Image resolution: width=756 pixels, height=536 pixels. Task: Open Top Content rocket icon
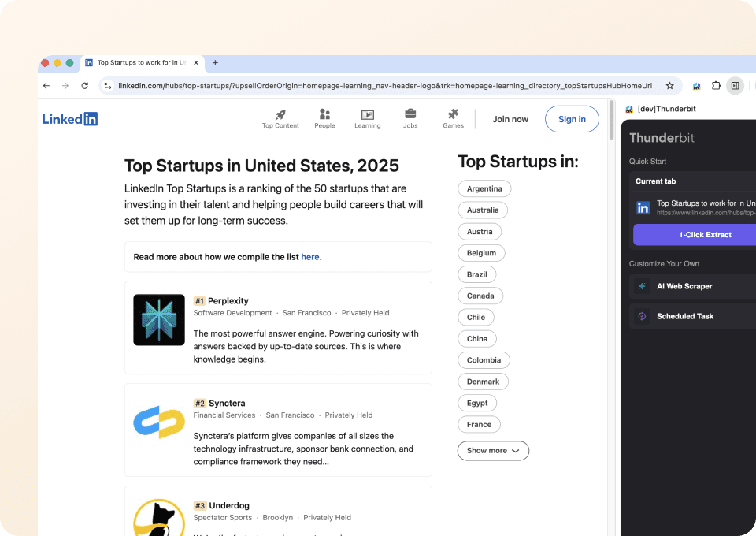pos(280,115)
